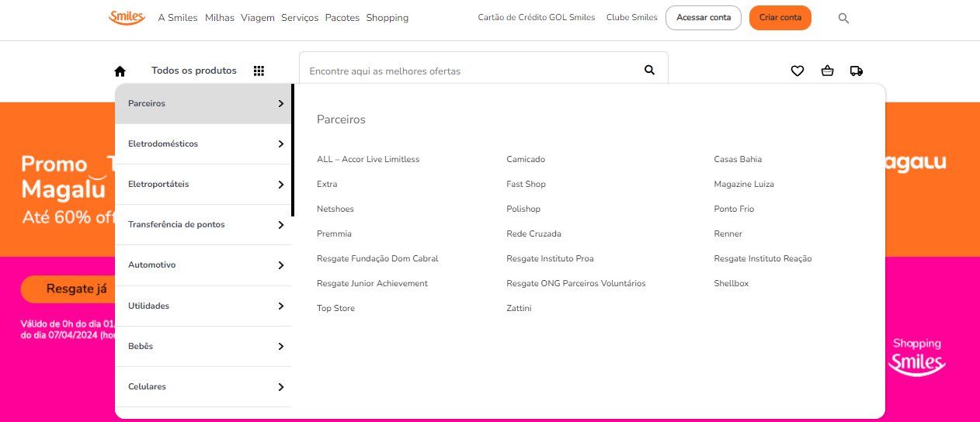Click the Criar conta button
Image resolution: width=980 pixels, height=422 pixels.
click(x=780, y=18)
